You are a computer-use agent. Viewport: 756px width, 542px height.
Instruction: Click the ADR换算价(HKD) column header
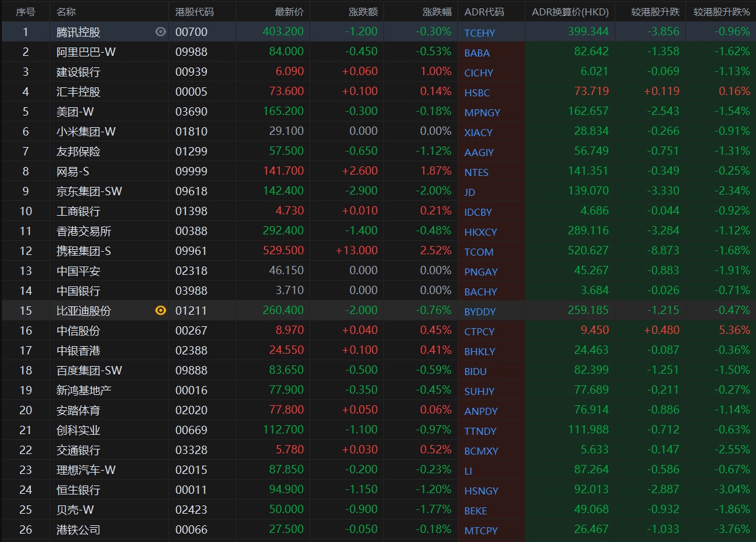pyautogui.click(x=570, y=12)
